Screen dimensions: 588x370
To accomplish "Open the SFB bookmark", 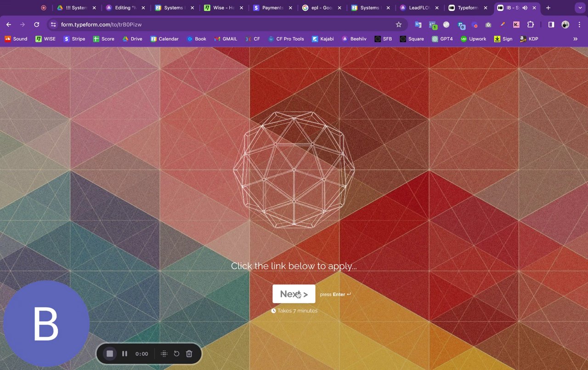I will pos(383,39).
